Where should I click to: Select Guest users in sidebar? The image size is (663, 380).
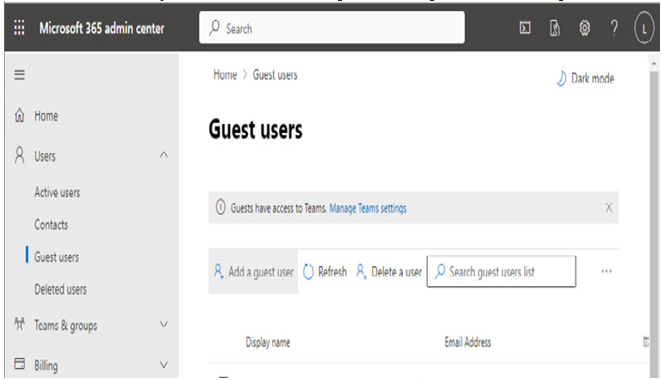[x=57, y=257]
